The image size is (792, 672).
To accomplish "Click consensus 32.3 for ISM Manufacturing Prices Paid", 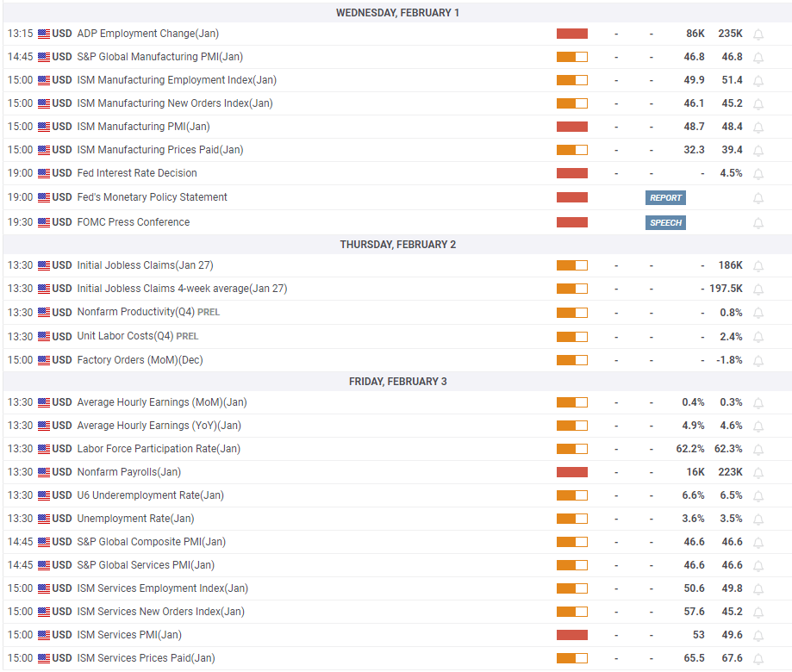I will pyautogui.click(x=694, y=149).
